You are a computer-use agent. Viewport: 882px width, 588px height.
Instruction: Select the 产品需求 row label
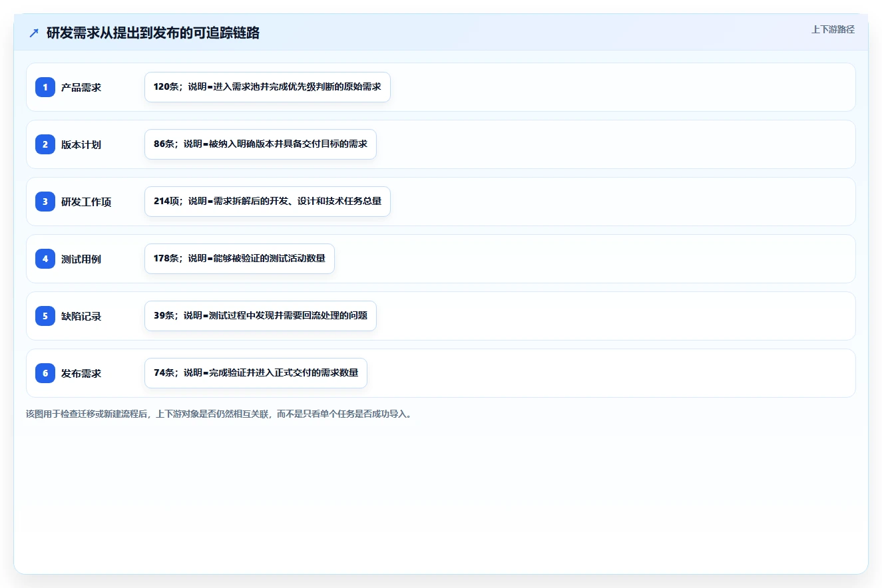[x=81, y=87]
